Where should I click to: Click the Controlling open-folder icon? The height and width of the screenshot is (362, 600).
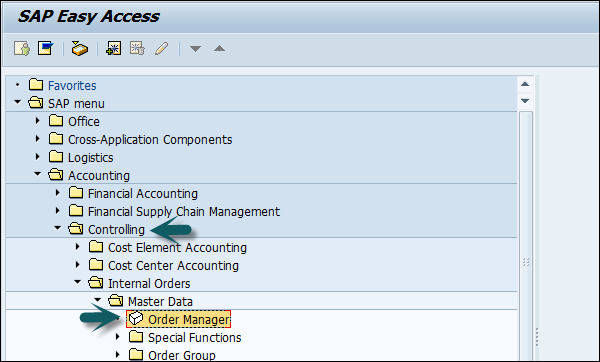[75, 228]
